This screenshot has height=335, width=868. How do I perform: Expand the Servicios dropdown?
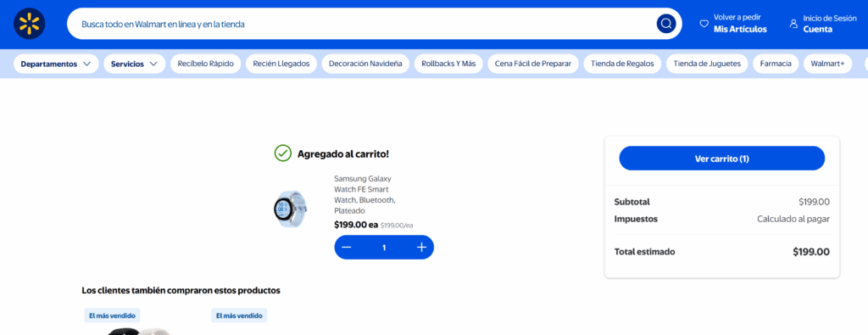tap(135, 64)
